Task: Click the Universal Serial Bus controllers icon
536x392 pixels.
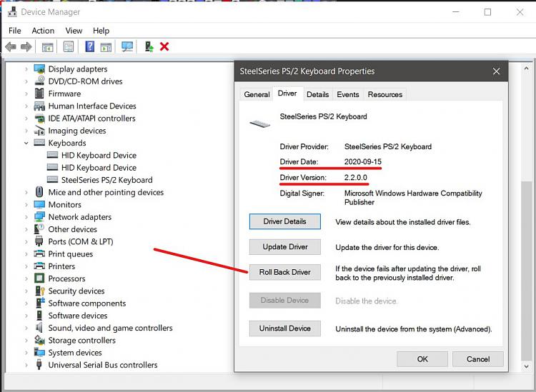Action: tap(39, 365)
